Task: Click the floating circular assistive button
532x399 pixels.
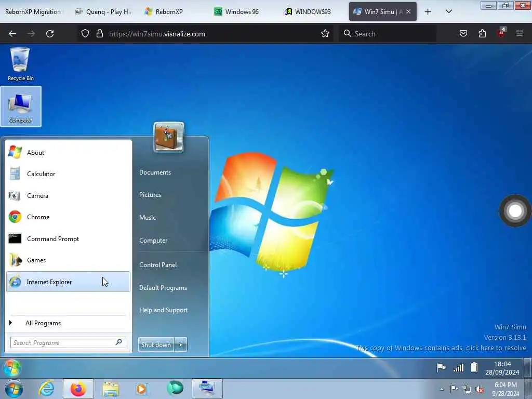Action: click(x=515, y=211)
